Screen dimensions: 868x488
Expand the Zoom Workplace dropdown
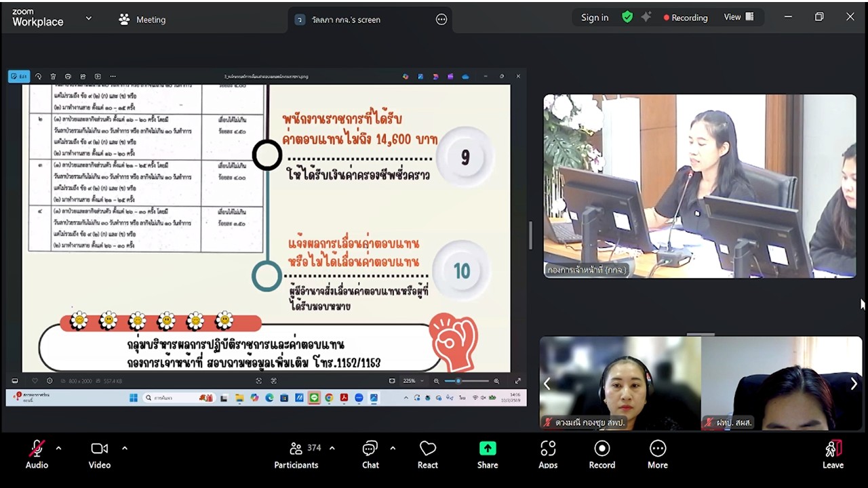[x=88, y=20]
